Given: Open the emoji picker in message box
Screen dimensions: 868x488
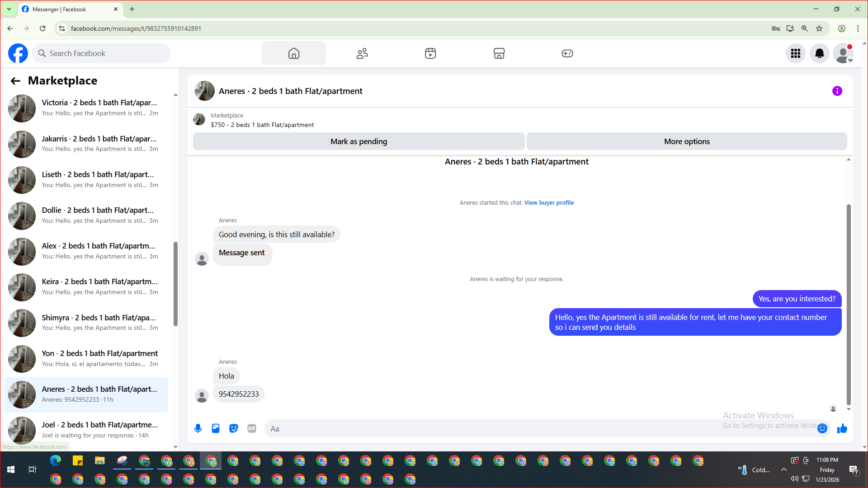Looking at the screenshot, I should point(822,428).
